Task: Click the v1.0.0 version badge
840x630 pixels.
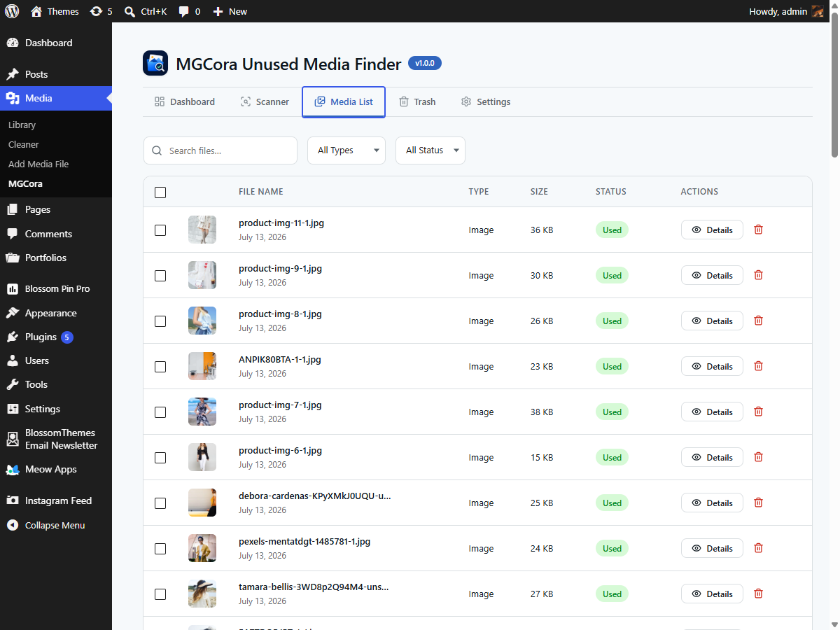Action: coord(425,63)
